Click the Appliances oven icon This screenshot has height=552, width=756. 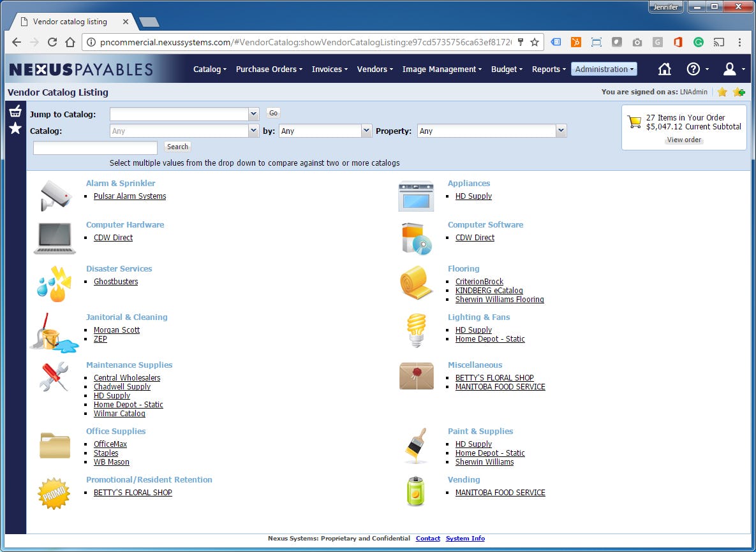click(x=416, y=196)
